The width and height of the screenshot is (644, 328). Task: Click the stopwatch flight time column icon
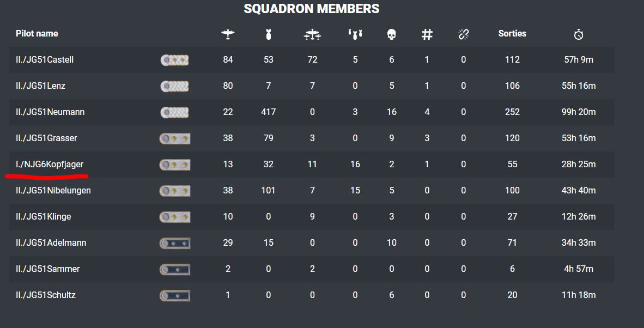[x=579, y=34]
